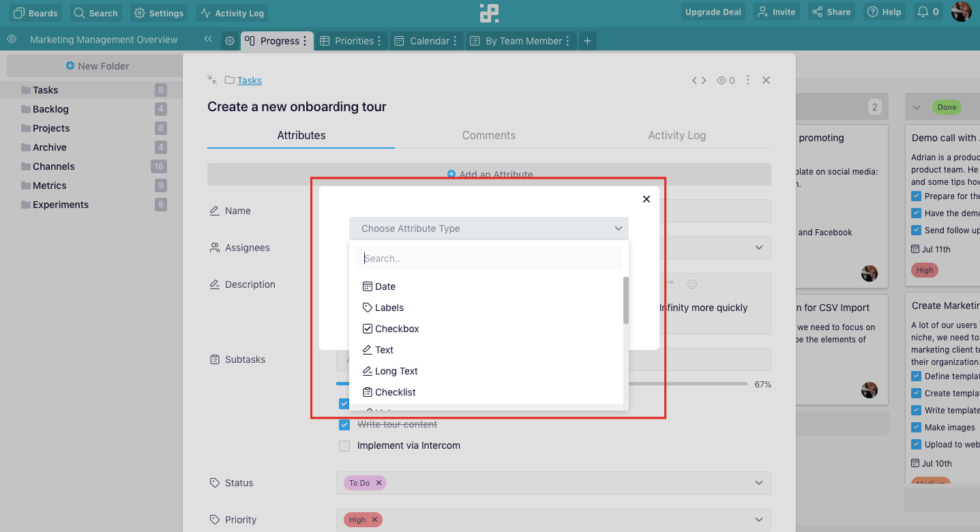Viewport: 980px width, 532px height.
Task: Uncheck Prepare for the demo checkbox in Done card
Action: [x=917, y=196]
